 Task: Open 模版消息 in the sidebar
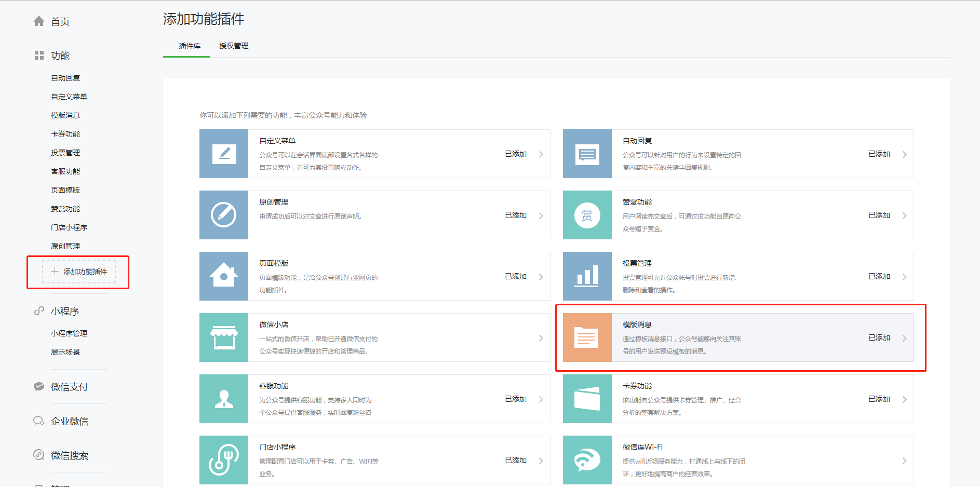(x=65, y=115)
